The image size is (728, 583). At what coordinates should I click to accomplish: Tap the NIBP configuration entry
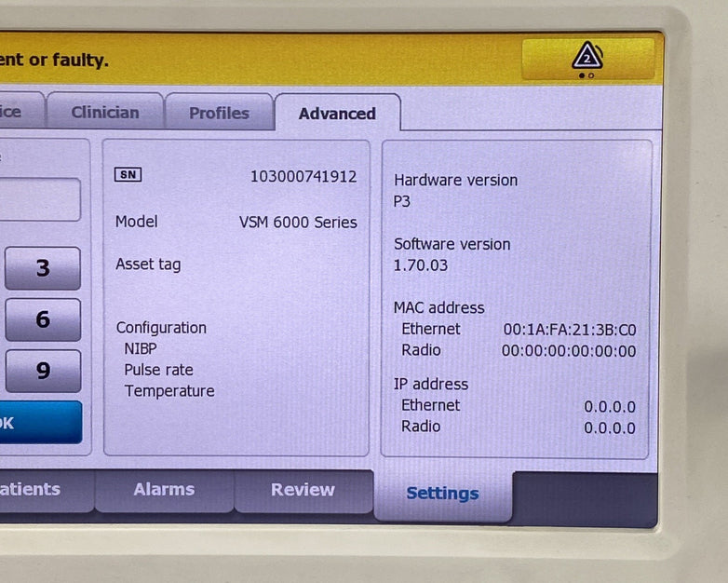[x=141, y=348]
